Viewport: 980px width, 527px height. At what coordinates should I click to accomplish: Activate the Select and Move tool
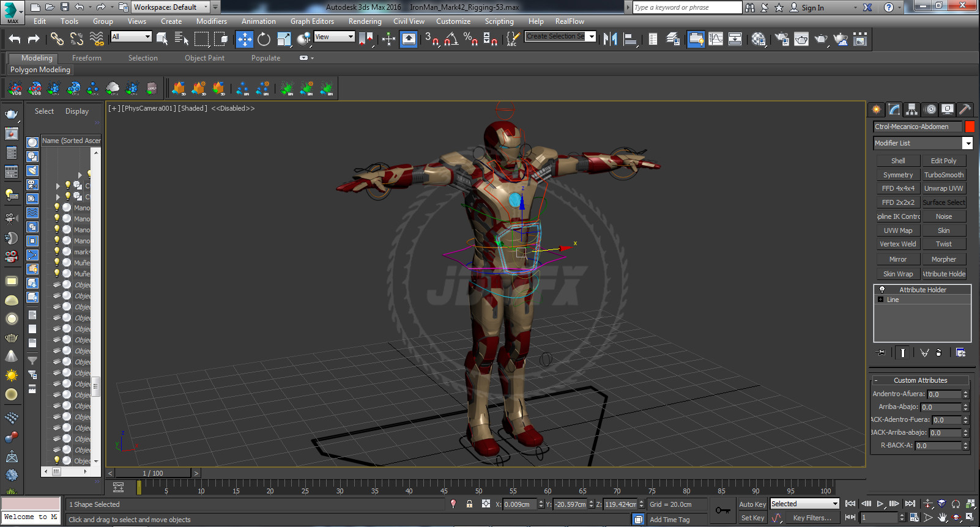[244, 39]
